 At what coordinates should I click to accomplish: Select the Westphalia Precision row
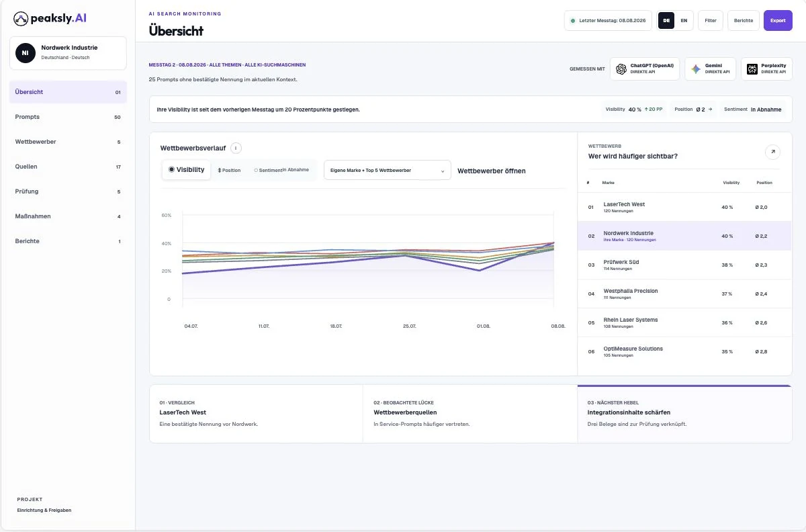684,294
